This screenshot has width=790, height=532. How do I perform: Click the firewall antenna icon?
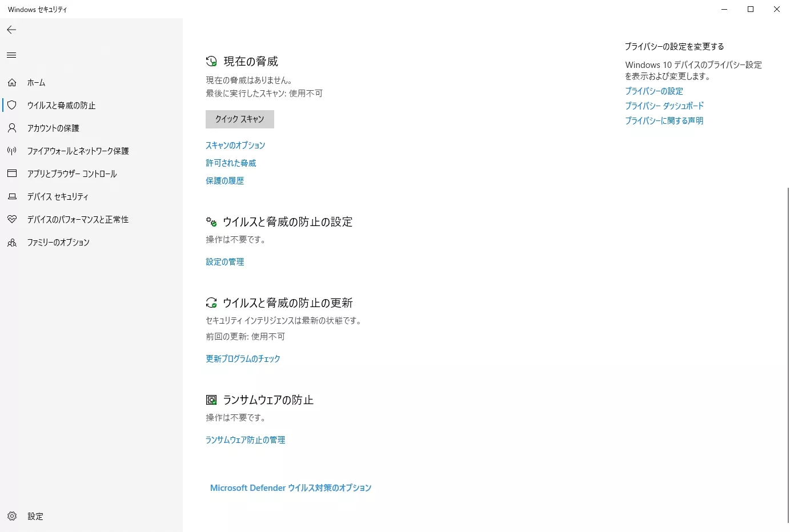point(12,151)
